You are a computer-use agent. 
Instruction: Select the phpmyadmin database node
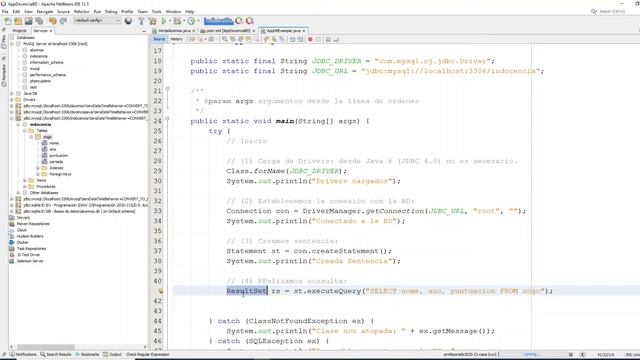tap(40, 81)
